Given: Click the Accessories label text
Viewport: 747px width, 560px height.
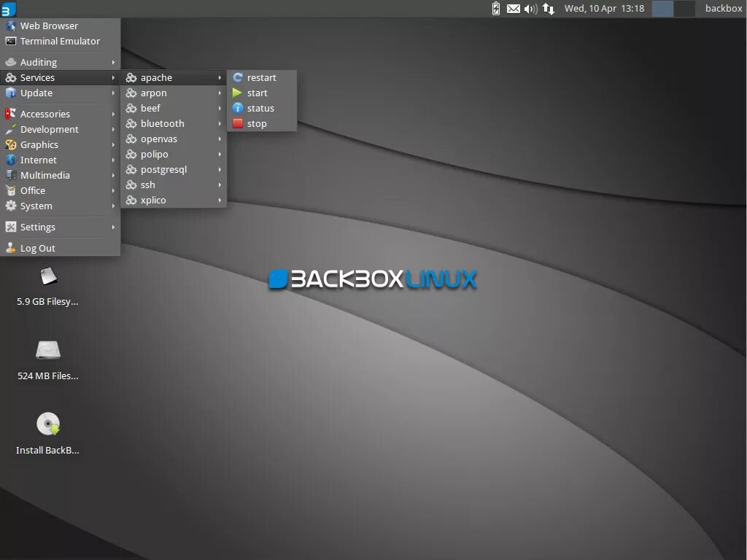Looking at the screenshot, I should coord(44,114).
